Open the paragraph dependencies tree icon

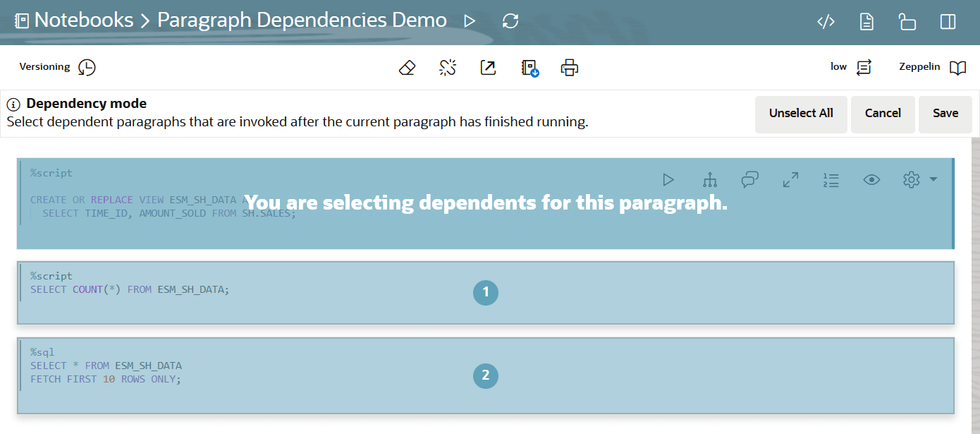pos(710,180)
